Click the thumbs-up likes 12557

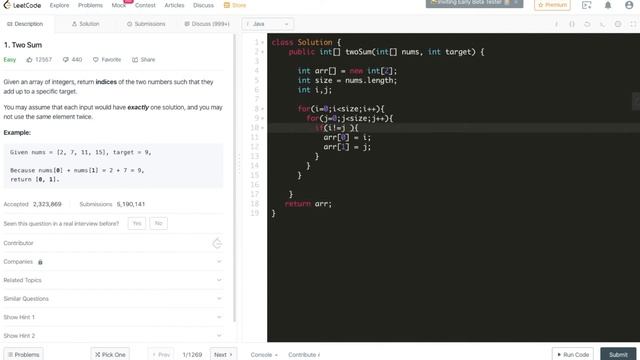tap(39, 60)
